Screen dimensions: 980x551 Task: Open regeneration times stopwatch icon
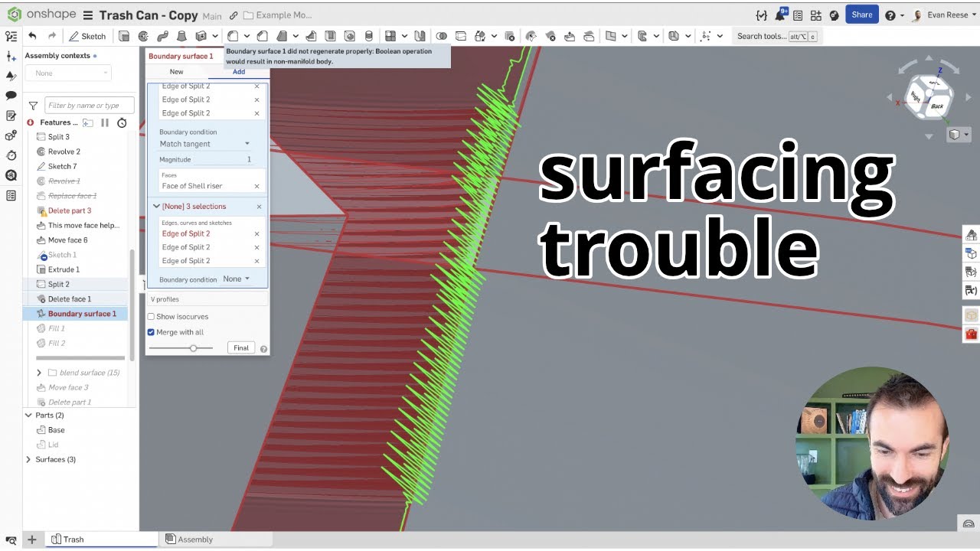pyautogui.click(x=121, y=122)
